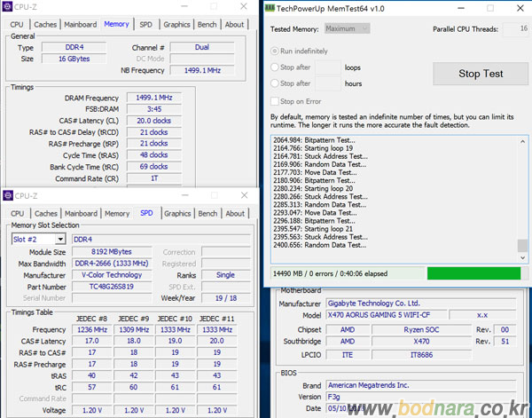The height and width of the screenshot is (418, 532).
Task: Click memory Type value DDR4
Action: pyautogui.click(x=74, y=47)
